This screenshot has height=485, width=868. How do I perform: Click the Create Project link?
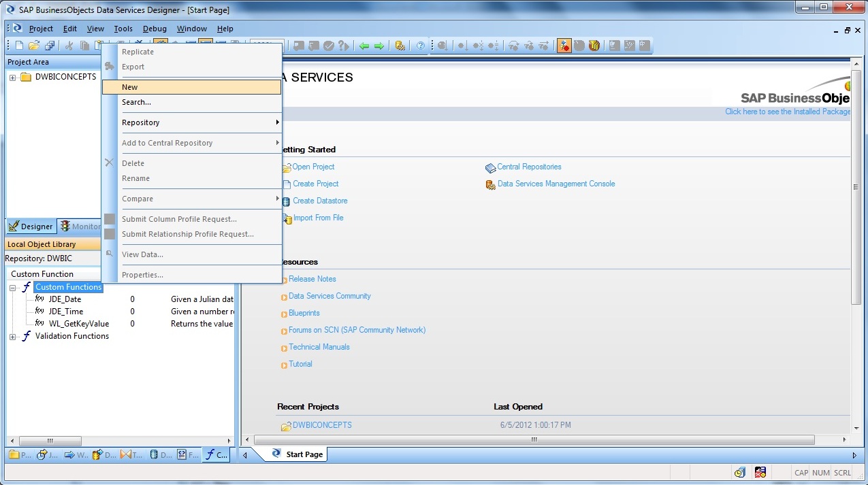[316, 184]
